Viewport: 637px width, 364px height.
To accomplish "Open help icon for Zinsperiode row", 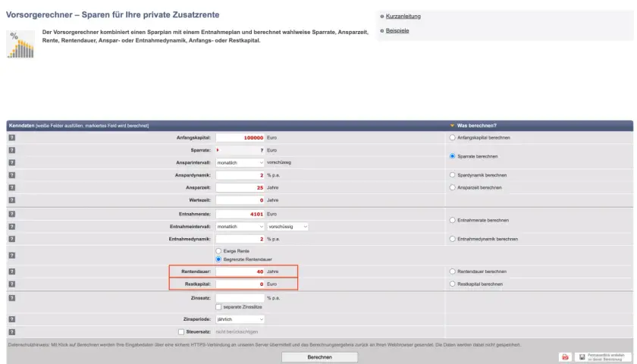I will coord(12,319).
